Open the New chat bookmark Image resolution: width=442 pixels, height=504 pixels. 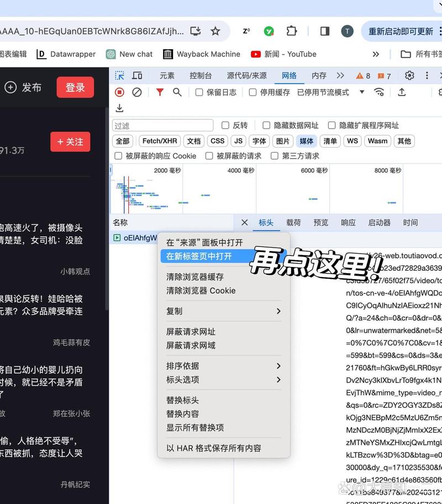(129, 54)
